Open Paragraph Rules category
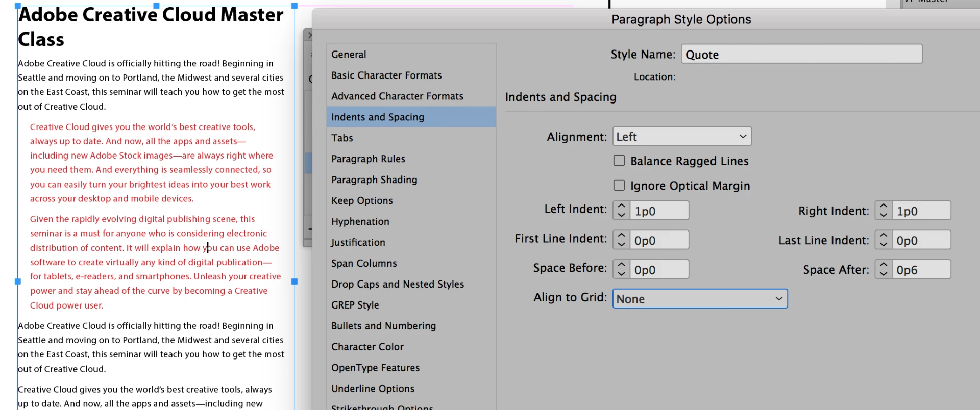 point(411,159)
